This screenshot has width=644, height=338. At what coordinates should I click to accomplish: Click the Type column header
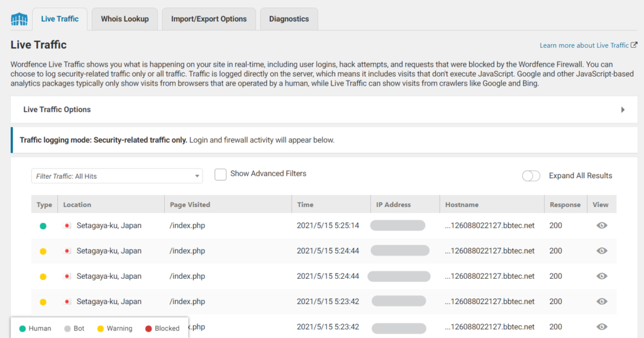coord(45,205)
